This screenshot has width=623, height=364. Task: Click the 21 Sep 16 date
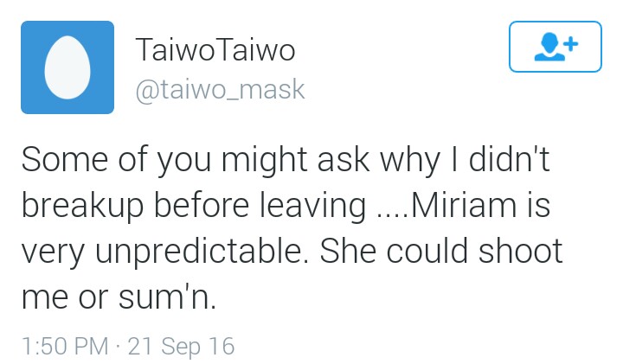coord(181,346)
